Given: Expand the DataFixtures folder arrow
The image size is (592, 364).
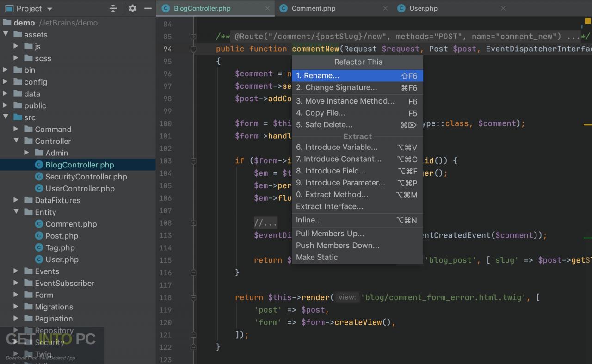Looking at the screenshot, I should [16, 200].
